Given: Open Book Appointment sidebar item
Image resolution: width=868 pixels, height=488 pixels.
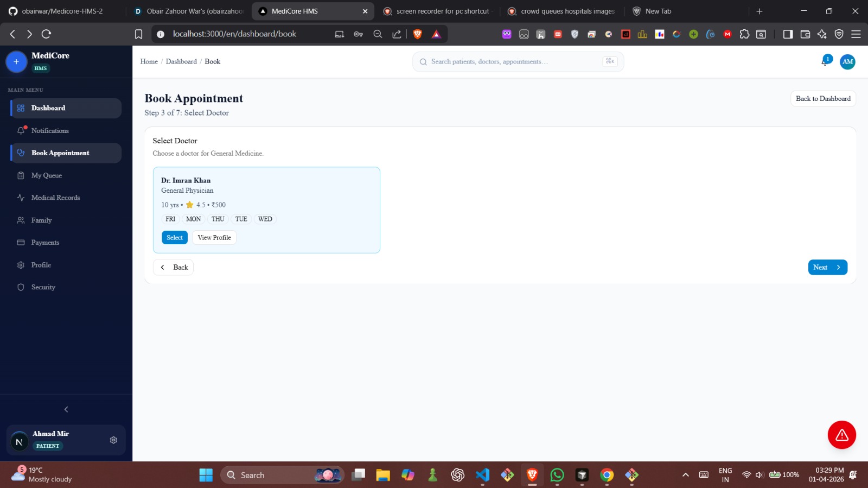Looking at the screenshot, I should (66, 153).
